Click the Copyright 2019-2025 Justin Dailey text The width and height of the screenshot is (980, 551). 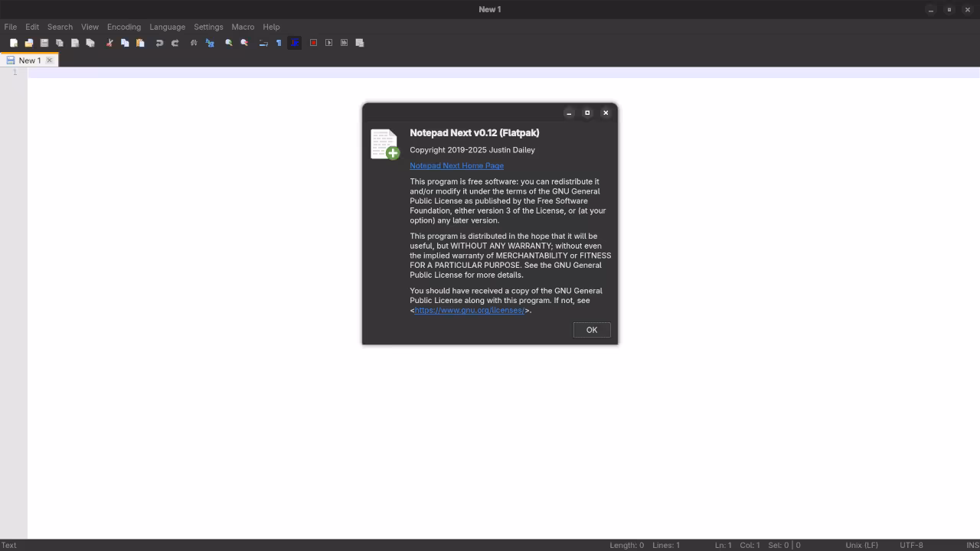tap(472, 150)
